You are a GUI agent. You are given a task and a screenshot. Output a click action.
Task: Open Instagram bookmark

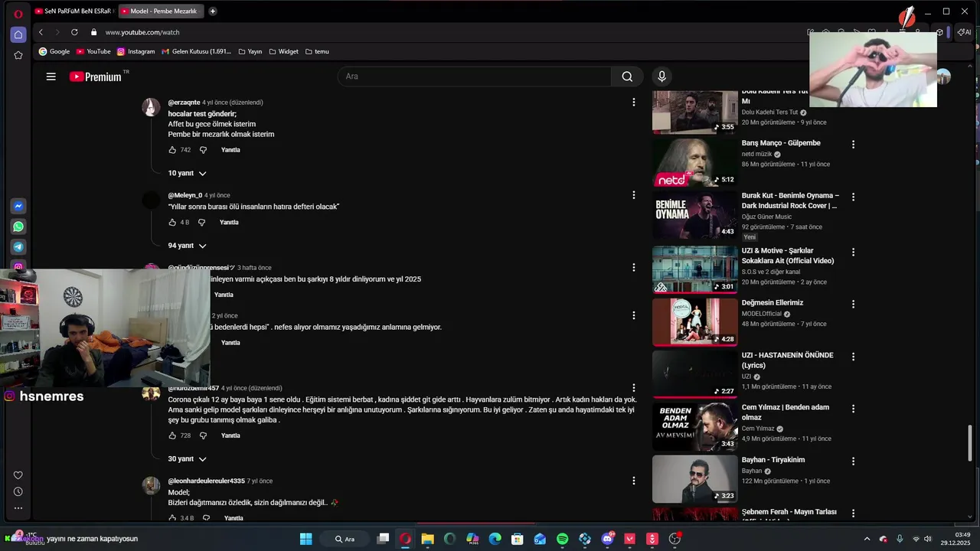click(x=136, y=51)
